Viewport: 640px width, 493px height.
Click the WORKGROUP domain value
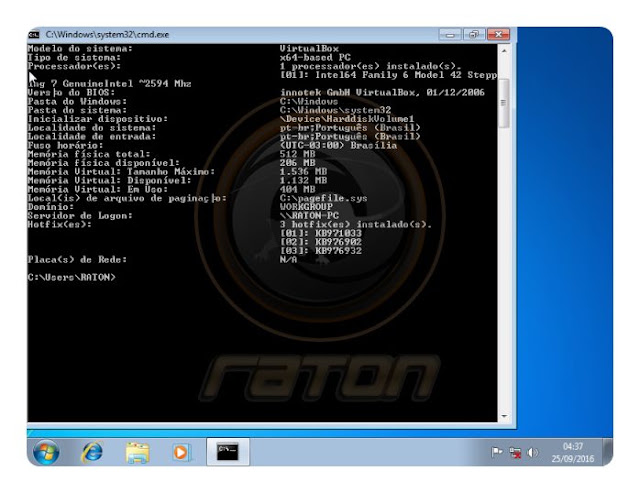[306, 207]
